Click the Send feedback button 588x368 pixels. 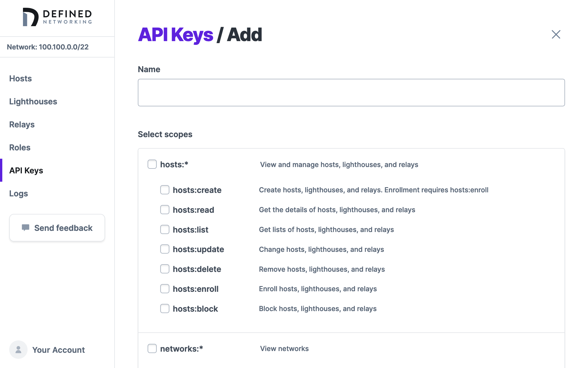pos(57,228)
